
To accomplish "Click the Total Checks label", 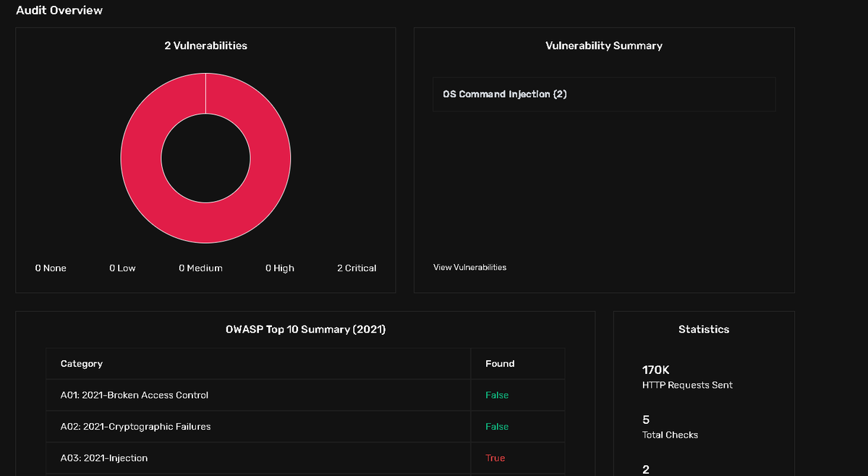I will (x=670, y=435).
